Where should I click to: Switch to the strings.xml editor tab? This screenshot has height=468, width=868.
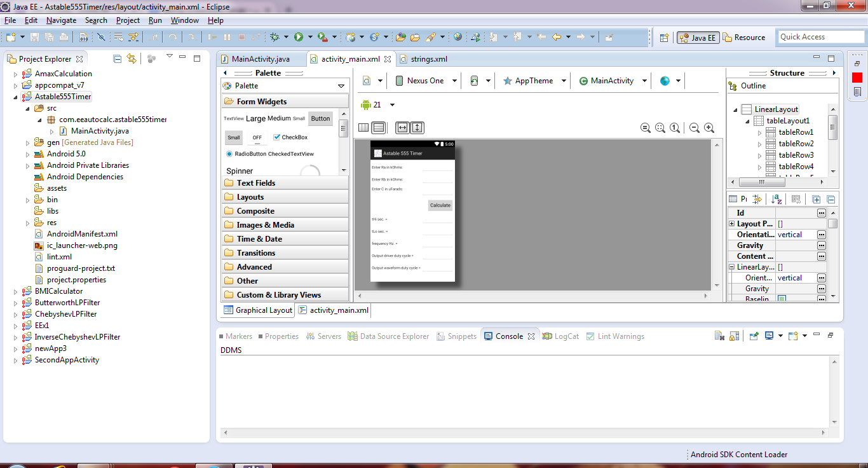pos(428,59)
